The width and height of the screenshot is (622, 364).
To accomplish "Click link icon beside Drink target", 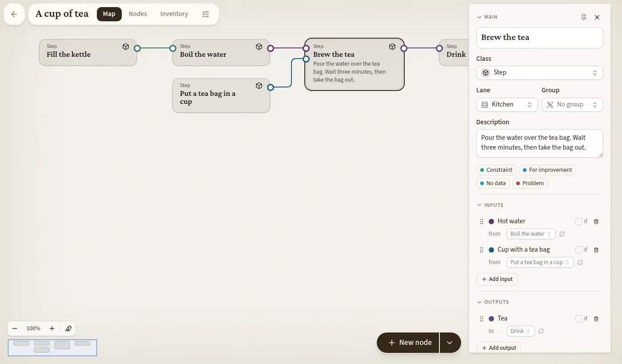I will [541, 331].
